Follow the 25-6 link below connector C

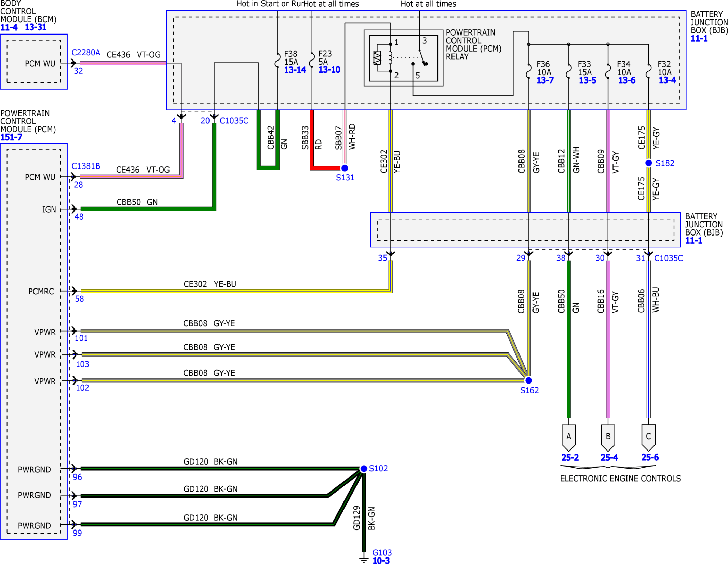point(650,457)
